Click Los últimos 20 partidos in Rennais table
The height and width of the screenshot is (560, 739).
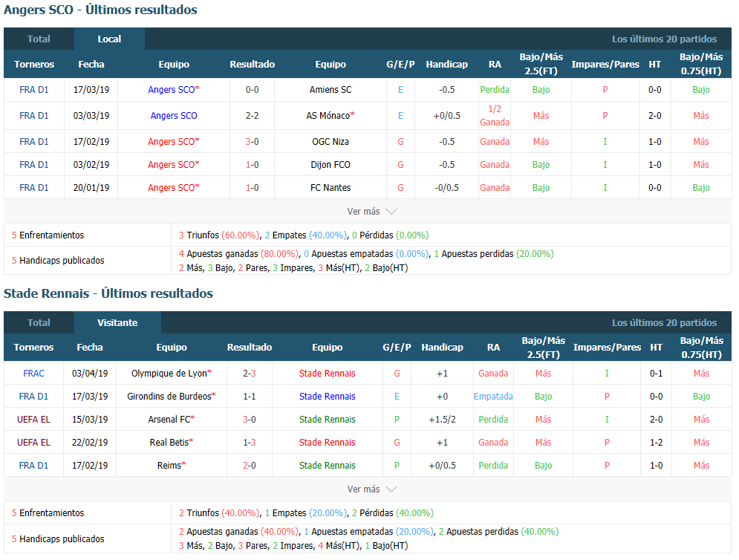click(664, 323)
